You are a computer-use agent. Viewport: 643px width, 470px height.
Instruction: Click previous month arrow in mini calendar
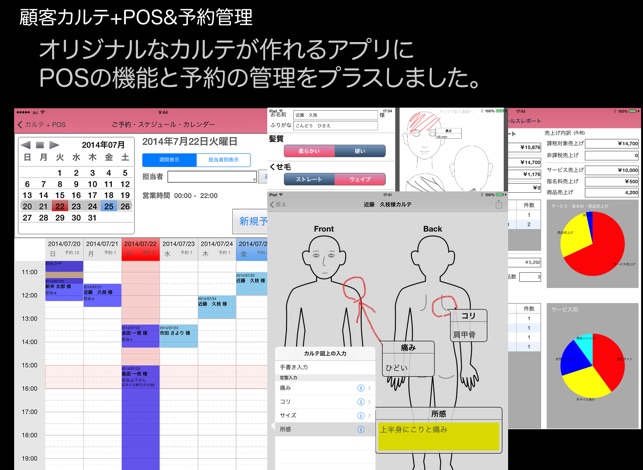point(26,145)
